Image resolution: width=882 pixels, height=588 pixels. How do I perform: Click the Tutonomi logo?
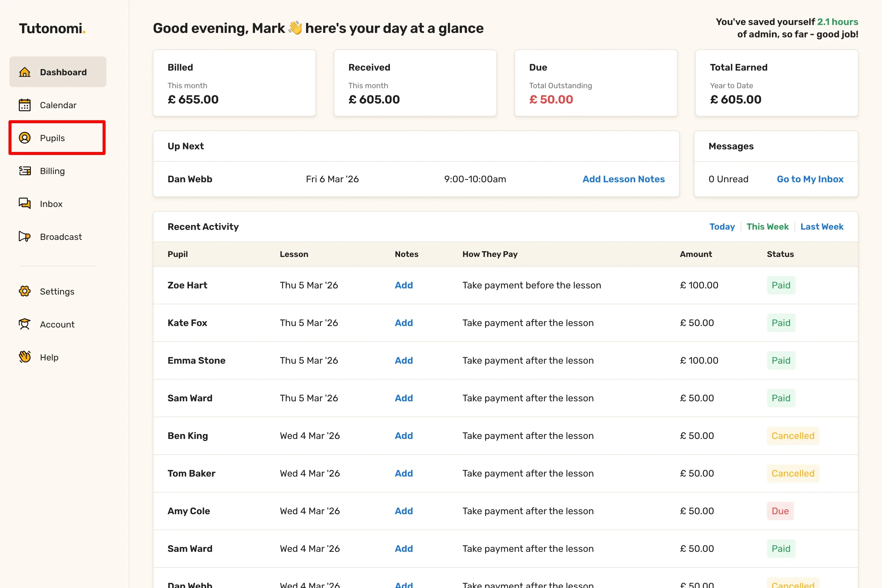(52, 29)
